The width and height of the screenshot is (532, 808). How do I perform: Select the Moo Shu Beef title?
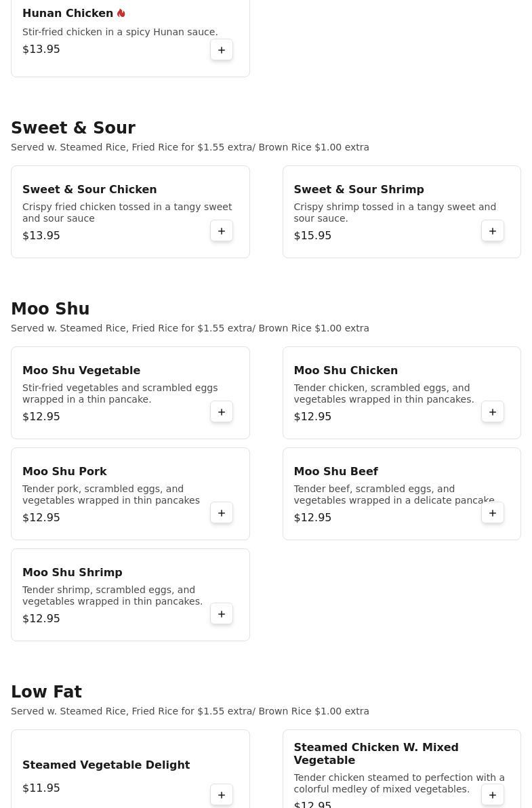click(x=335, y=472)
